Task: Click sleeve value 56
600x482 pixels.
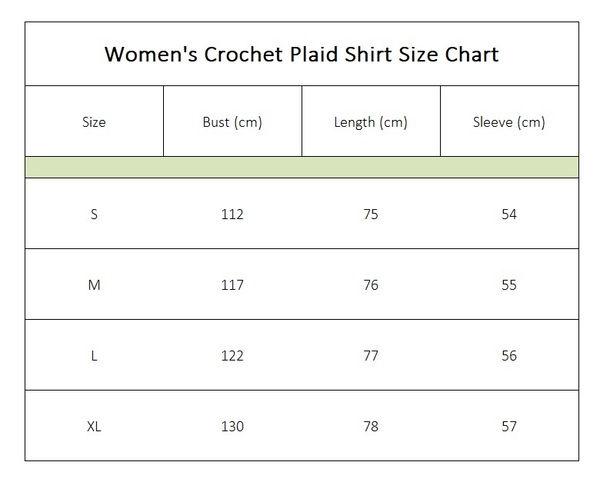Action: [509, 356]
